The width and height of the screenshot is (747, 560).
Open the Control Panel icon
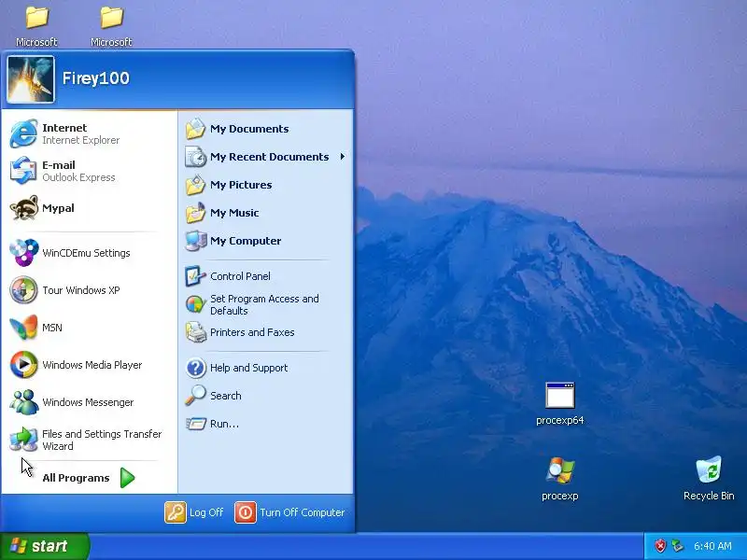(196, 276)
